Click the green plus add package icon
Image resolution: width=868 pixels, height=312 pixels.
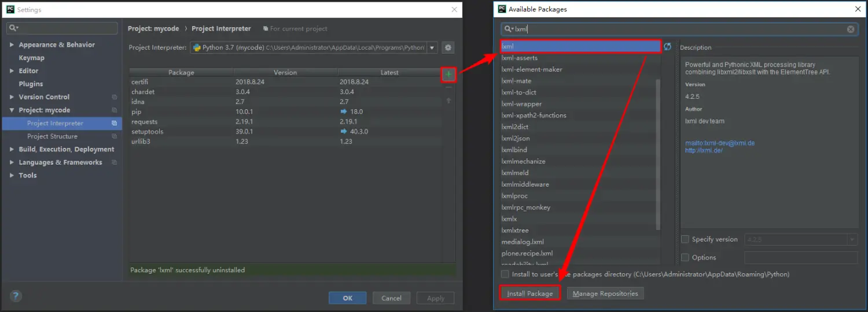(448, 75)
